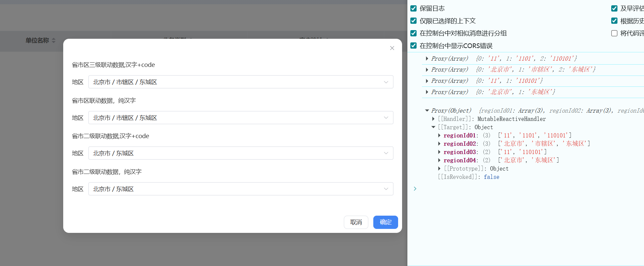Expand Proxy(Array) log with '11','110101'
644x266 pixels.
(427, 81)
